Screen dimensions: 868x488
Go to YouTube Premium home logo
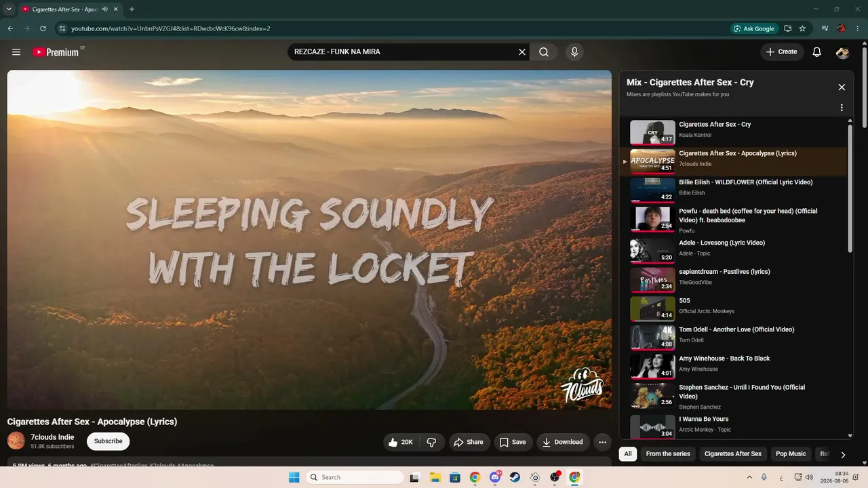[x=56, y=52]
